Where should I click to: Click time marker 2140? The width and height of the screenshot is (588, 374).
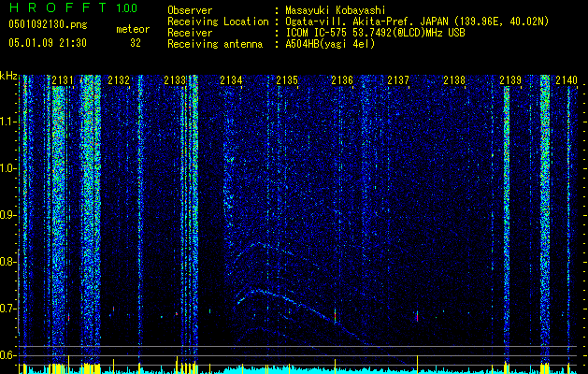566,80
